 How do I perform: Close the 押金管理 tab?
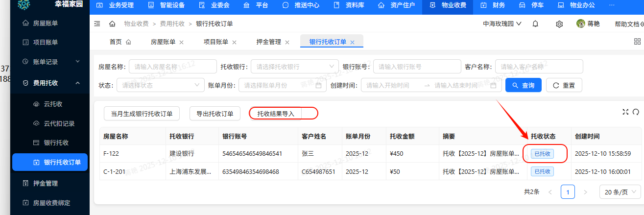pos(287,42)
